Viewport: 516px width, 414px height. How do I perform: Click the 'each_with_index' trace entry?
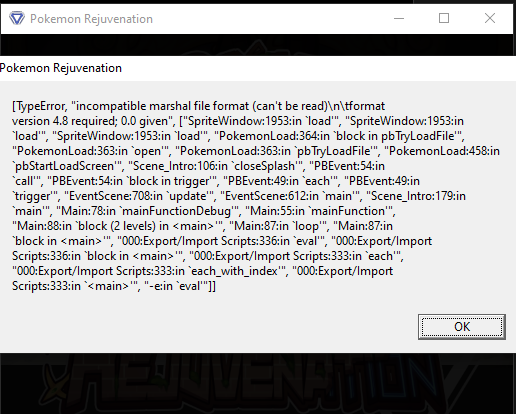(234, 271)
